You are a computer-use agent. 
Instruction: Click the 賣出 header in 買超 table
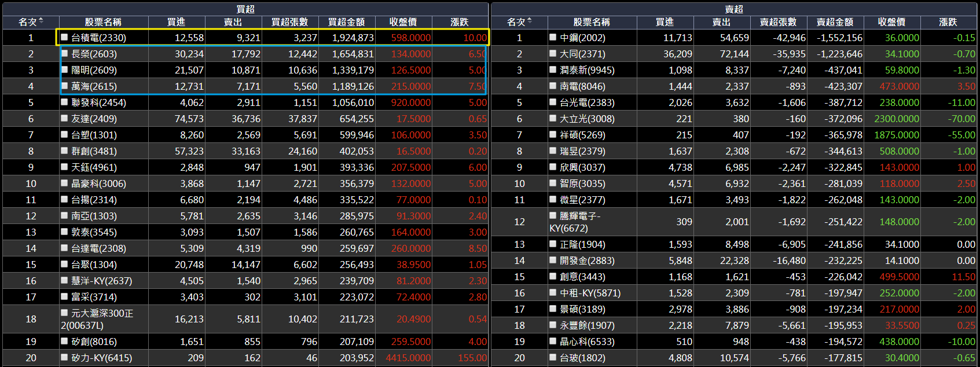(233, 22)
